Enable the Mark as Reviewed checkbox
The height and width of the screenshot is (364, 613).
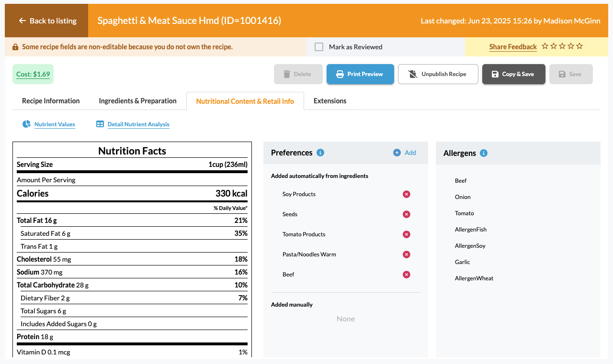pos(318,46)
